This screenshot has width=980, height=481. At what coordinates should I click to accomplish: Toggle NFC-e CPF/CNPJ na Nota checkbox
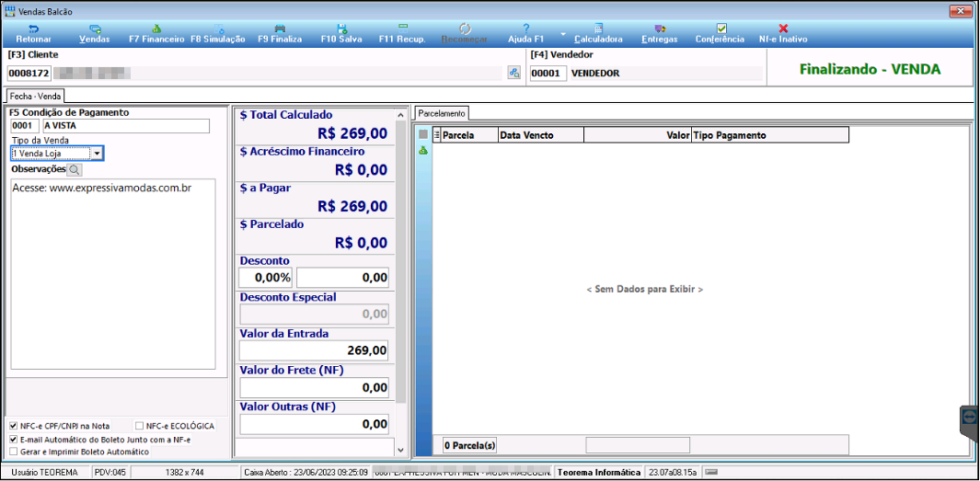click(x=14, y=426)
